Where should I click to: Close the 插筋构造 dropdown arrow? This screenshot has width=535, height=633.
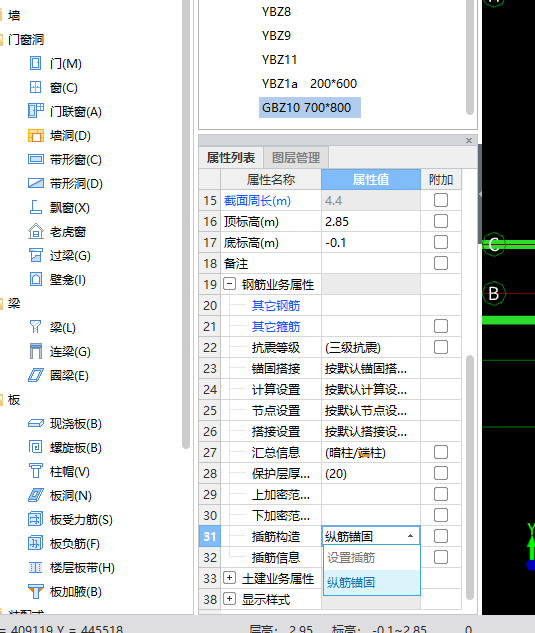pos(410,536)
